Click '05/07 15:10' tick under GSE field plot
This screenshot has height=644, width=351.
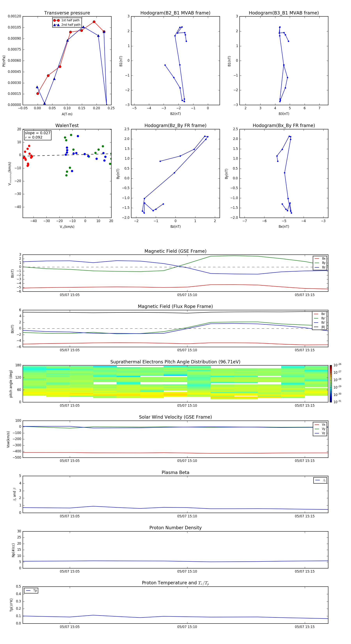point(187,295)
